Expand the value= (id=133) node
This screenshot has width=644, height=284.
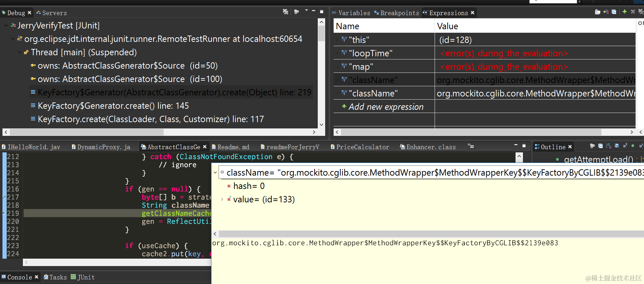(x=222, y=199)
